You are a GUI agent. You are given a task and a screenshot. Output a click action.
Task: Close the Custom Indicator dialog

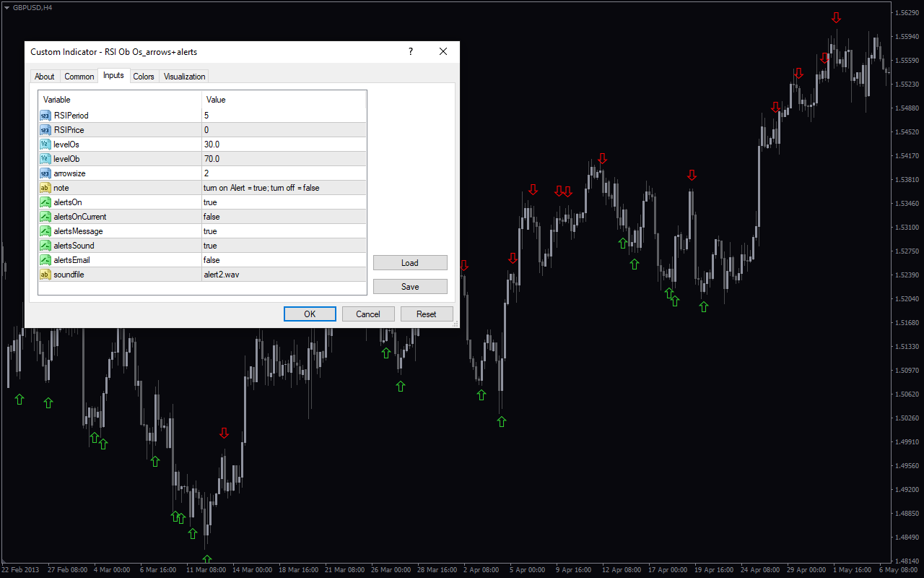(x=443, y=51)
